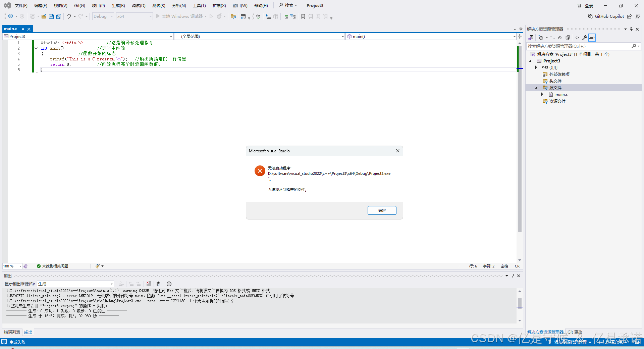Screen dimensions: 644x349
Task: Open the Project3 scope dropdown
Action: tap(88, 36)
